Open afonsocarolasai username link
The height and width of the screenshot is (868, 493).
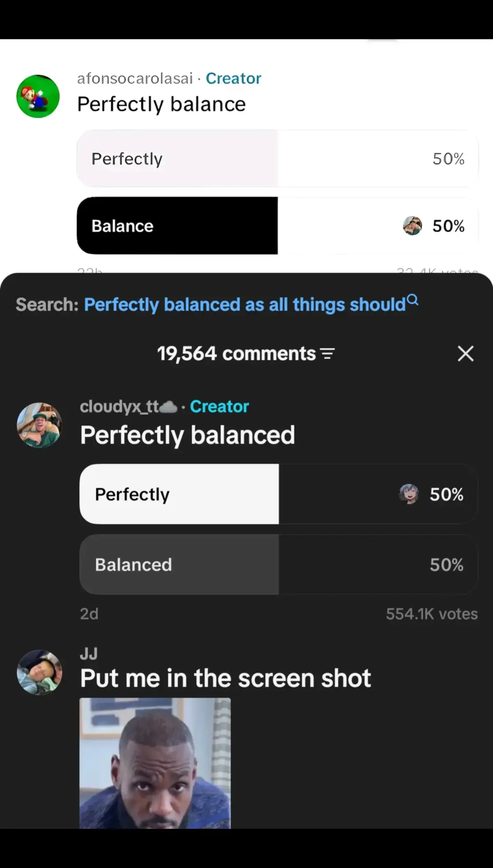click(x=135, y=78)
